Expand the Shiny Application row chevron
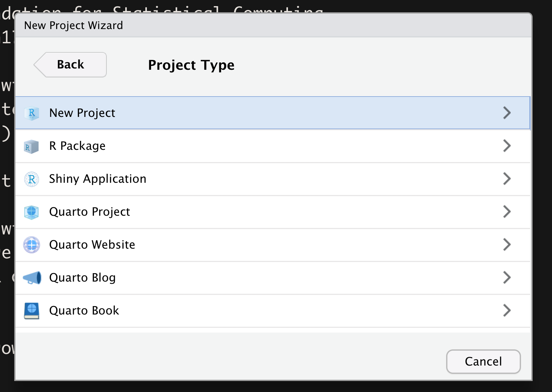The height and width of the screenshot is (392, 552). point(507,179)
